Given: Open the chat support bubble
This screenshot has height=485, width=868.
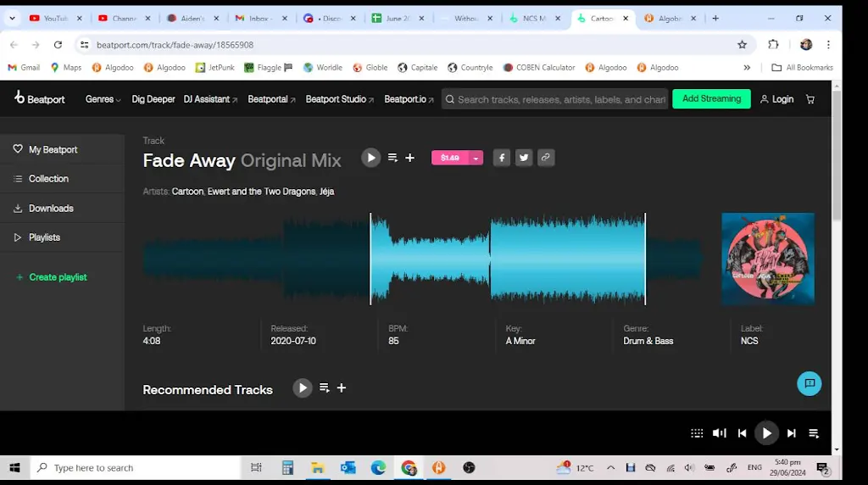Looking at the screenshot, I should coord(810,383).
